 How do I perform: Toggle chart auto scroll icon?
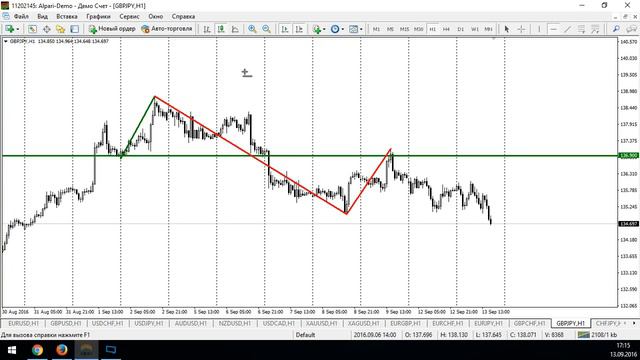point(285,29)
